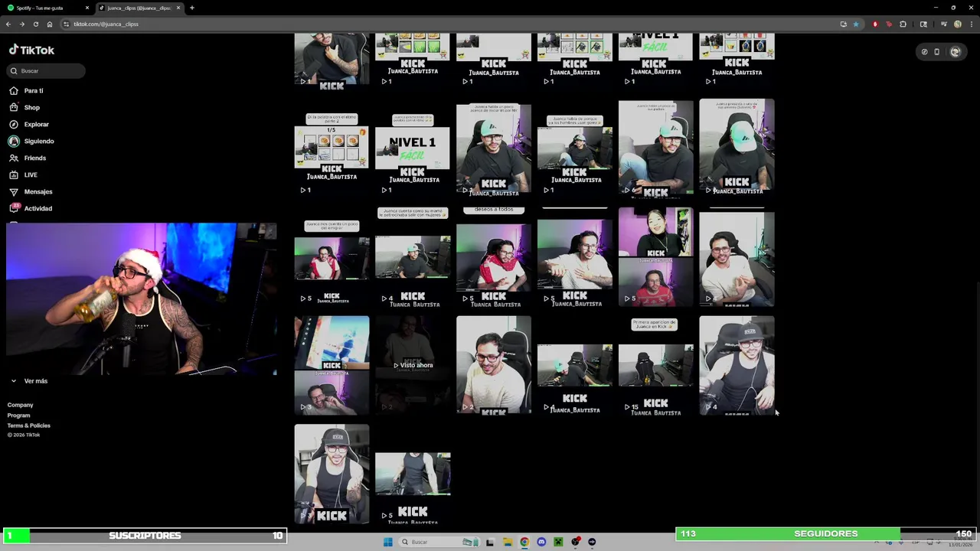The height and width of the screenshot is (551, 980).
Task: Go back in browser history
Action: click(8, 24)
